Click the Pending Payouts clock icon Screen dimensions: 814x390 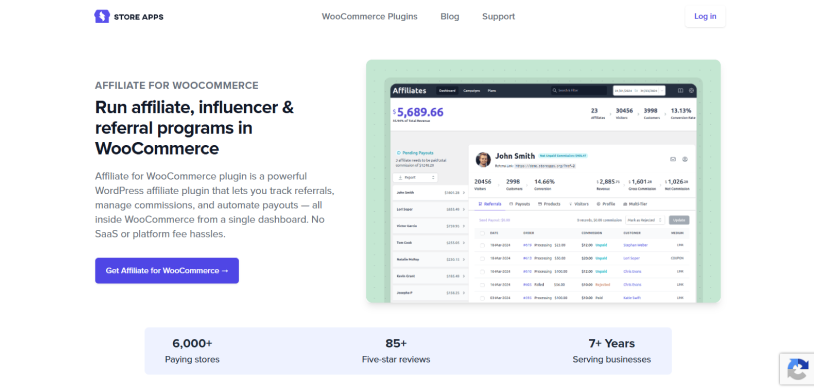tap(399, 153)
